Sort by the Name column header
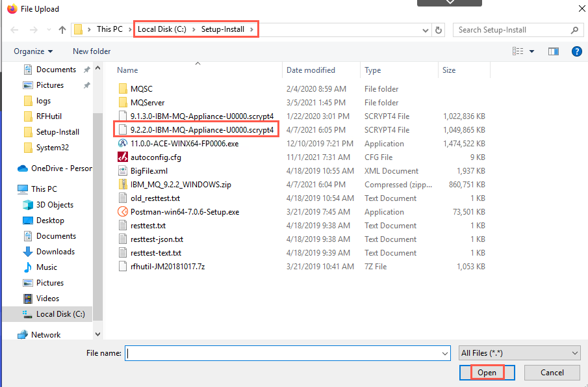Image resolution: width=588 pixels, height=387 pixels. point(127,70)
